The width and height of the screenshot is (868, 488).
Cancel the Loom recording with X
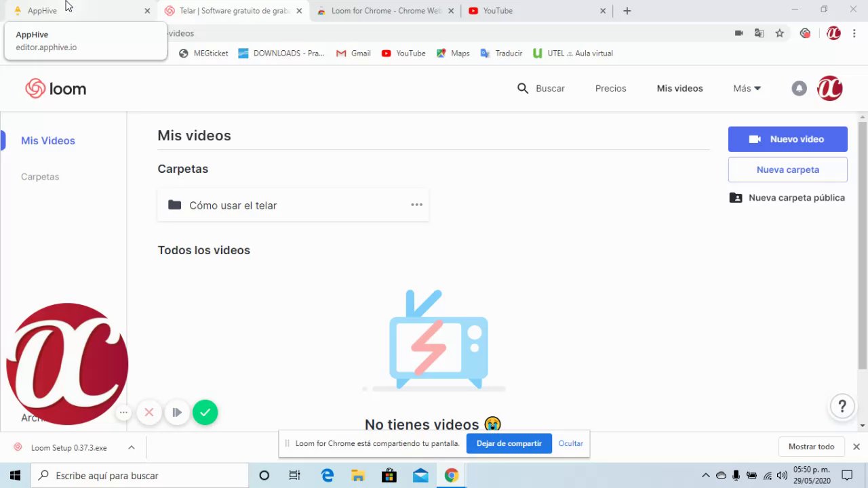(149, 412)
